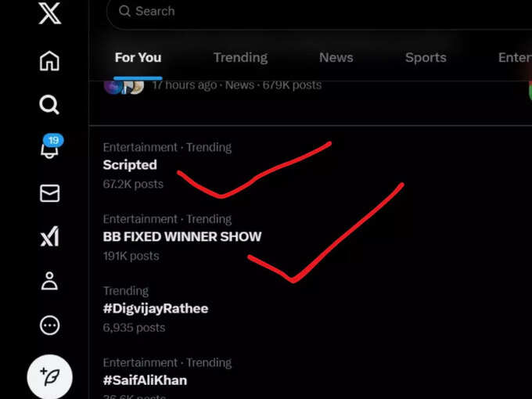The height and width of the screenshot is (399, 532).
Task: Open Messages envelope icon
Action: (x=49, y=193)
